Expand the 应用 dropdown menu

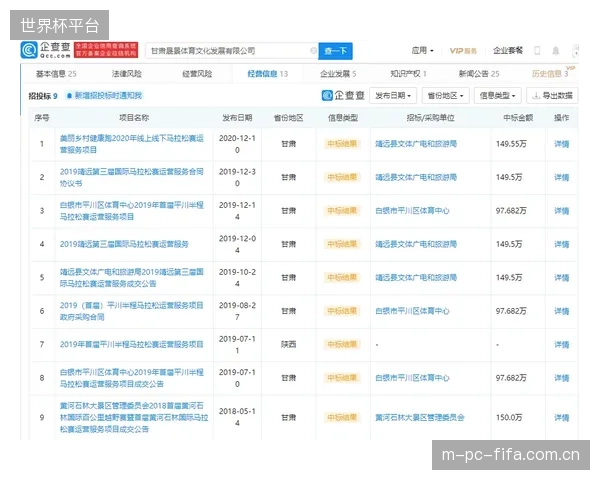pos(423,51)
